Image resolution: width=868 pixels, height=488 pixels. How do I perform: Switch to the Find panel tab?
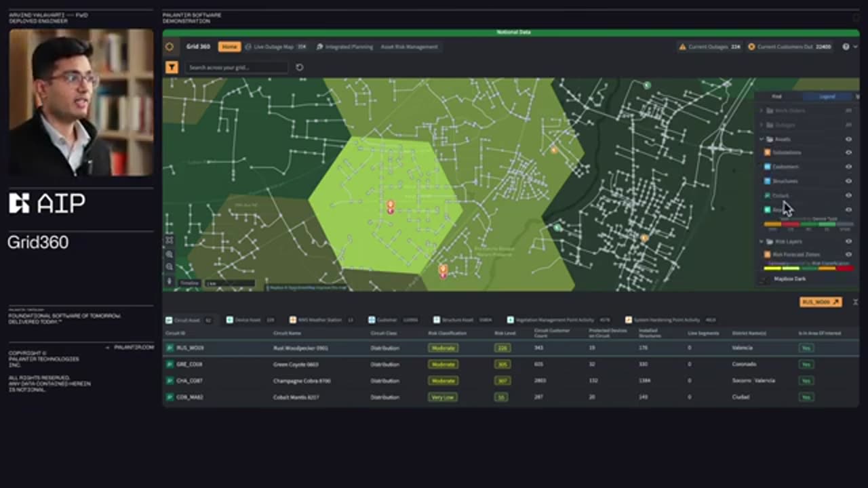click(777, 96)
